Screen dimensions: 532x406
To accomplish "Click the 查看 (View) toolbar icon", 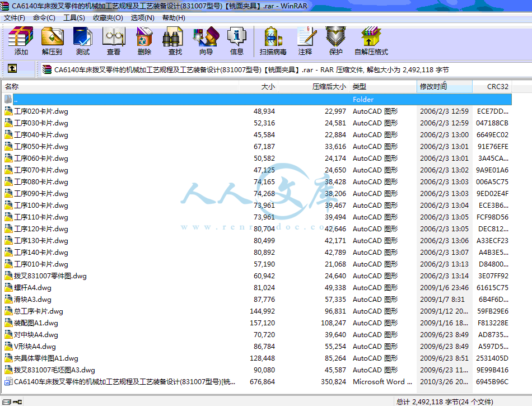I will click(x=114, y=36).
